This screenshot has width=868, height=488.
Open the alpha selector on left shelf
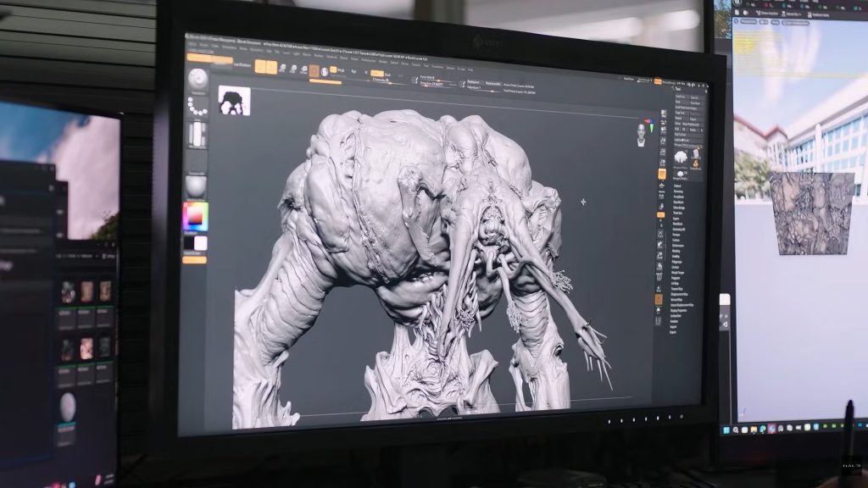(198, 135)
